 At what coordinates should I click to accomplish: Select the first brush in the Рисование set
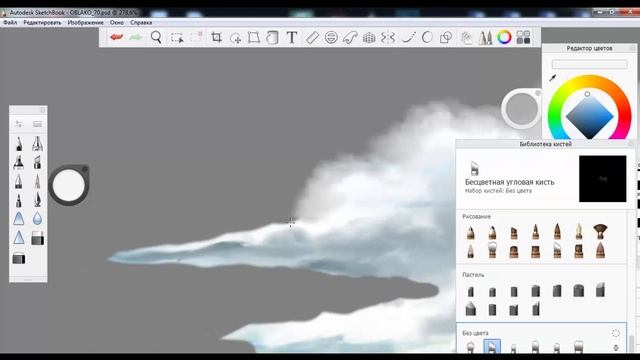click(471, 232)
